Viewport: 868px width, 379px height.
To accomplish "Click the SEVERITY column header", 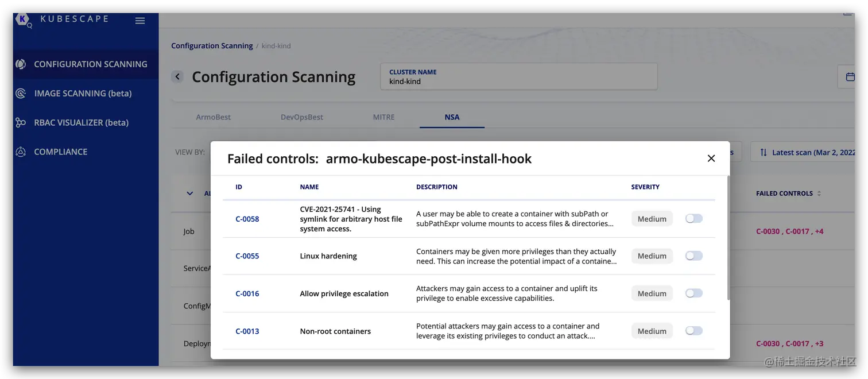I will [x=645, y=187].
